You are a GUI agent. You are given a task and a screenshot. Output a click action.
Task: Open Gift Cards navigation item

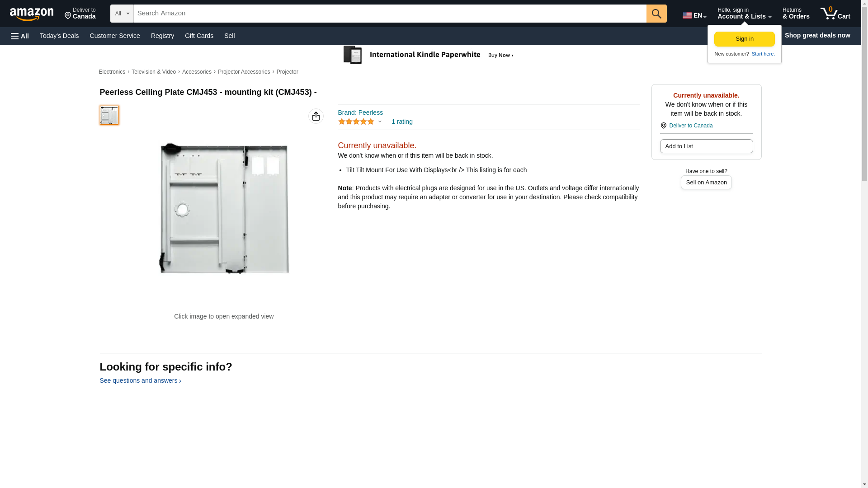tap(199, 36)
